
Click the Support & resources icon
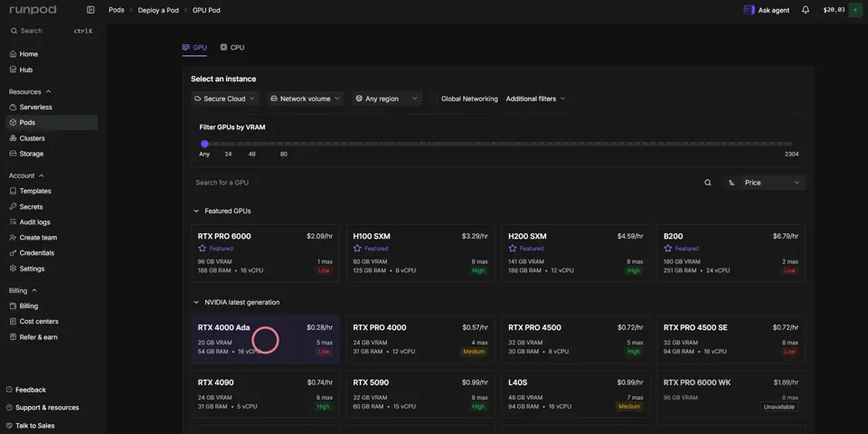(9, 408)
